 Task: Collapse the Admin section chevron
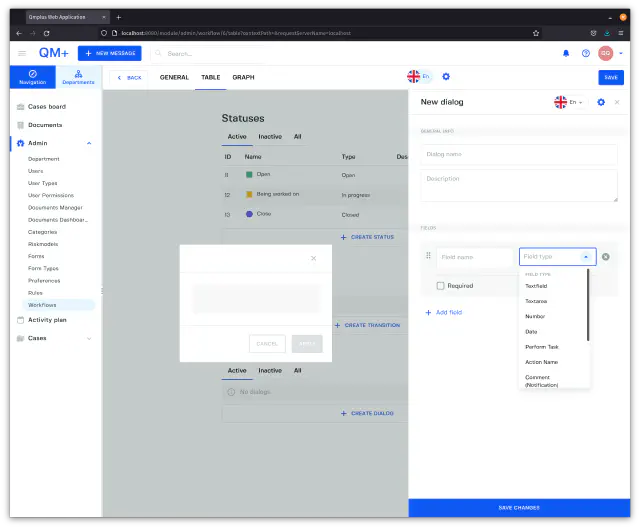coord(89,143)
